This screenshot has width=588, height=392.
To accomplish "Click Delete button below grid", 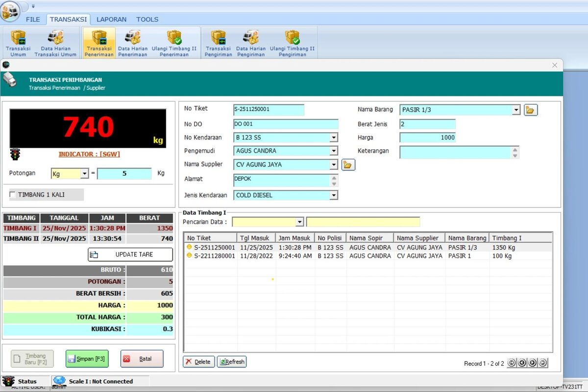I will pyautogui.click(x=198, y=362).
